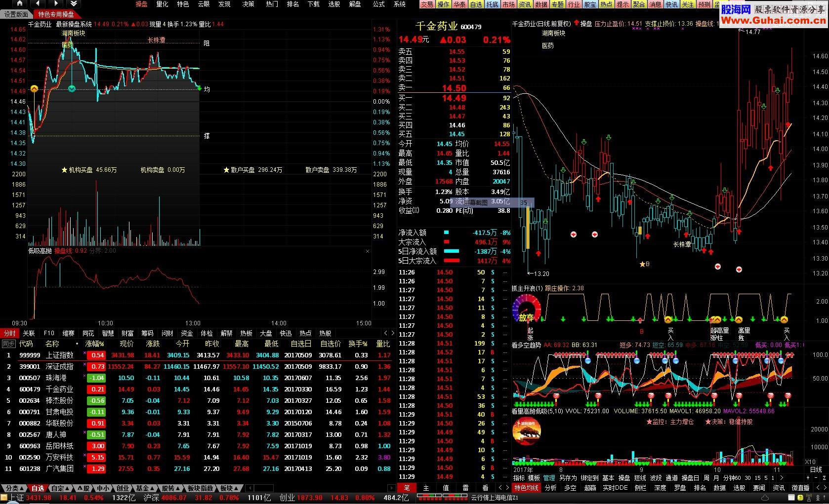Expand the 分类 category tab

pos(13,488)
